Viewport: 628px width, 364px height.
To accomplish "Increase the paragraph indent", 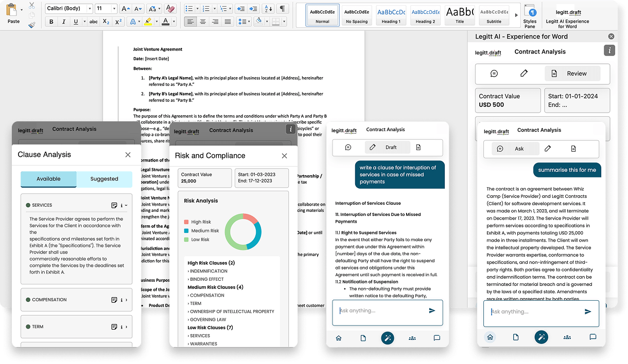I will tap(253, 9).
